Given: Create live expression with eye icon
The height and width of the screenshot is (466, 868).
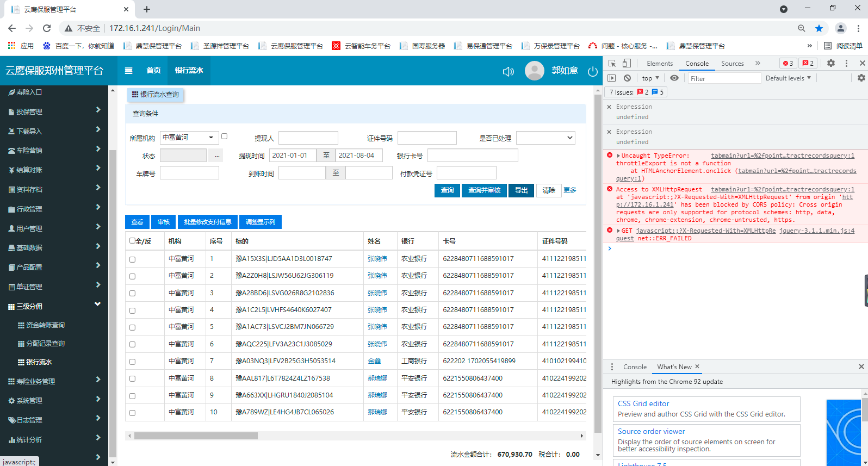Looking at the screenshot, I should (674, 78).
